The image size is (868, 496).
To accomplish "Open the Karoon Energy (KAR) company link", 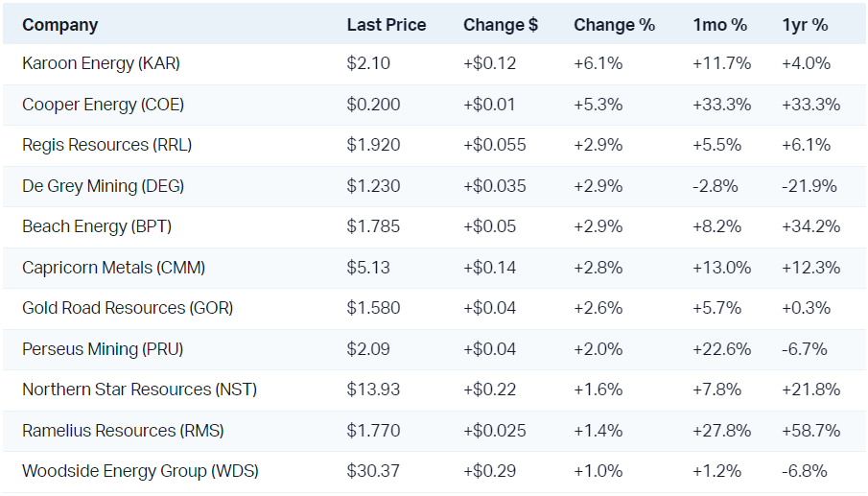I will (101, 64).
